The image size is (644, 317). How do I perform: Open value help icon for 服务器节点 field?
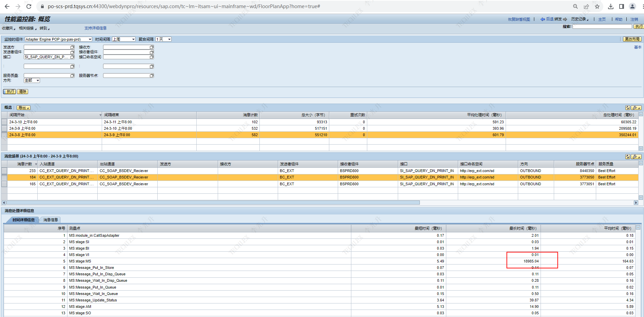coord(152,76)
